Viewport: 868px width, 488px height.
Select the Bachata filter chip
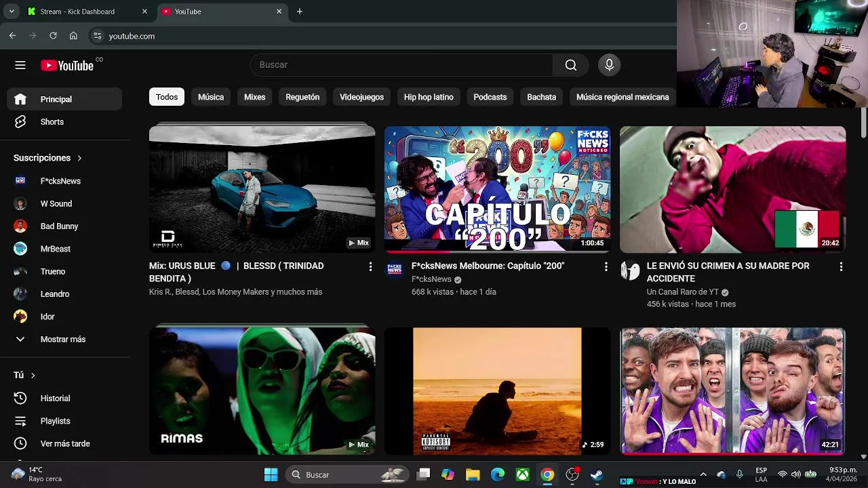542,97
